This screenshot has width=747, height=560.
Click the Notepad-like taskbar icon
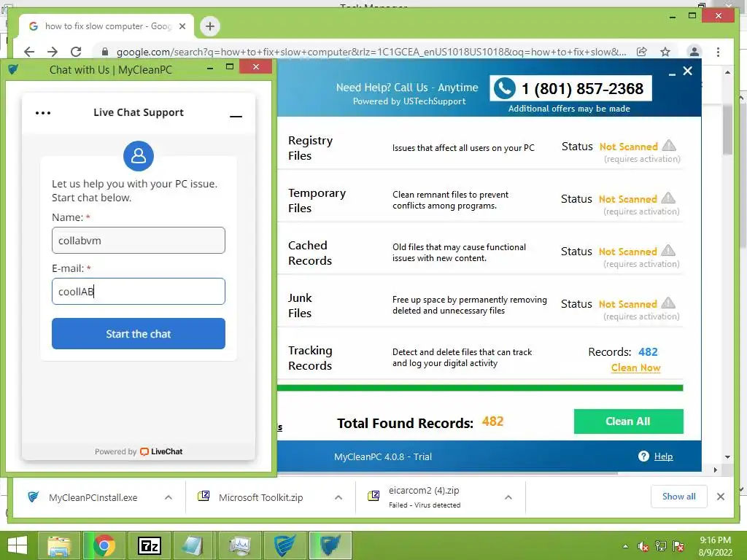pyautogui.click(x=193, y=545)
